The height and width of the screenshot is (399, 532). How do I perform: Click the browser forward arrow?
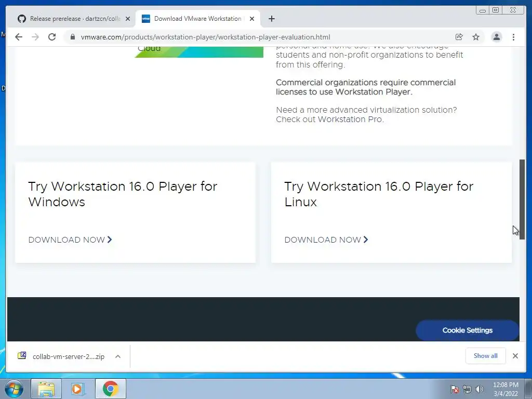(x=35, y=37)
